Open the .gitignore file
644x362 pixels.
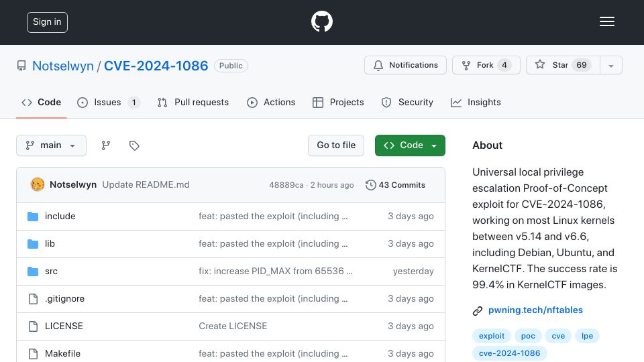(64, 299)
